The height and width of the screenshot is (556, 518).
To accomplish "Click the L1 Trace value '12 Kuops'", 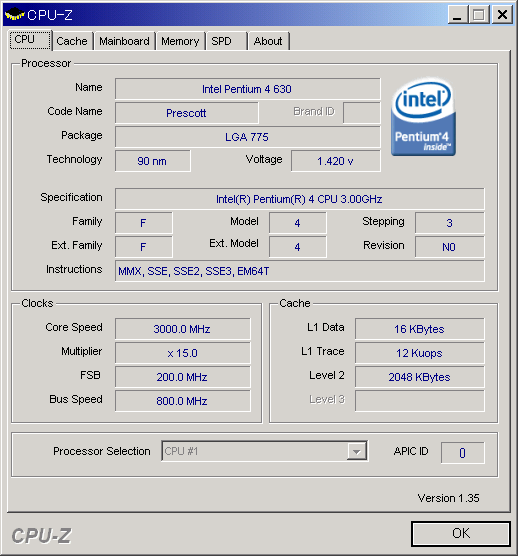I will tap(420, 353).
